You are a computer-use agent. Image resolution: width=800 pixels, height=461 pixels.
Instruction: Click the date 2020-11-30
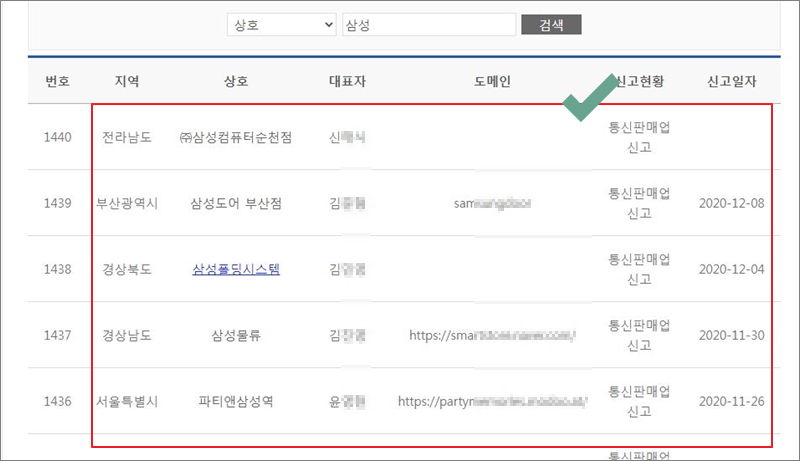pyautogui.click(x=731, y=336)
